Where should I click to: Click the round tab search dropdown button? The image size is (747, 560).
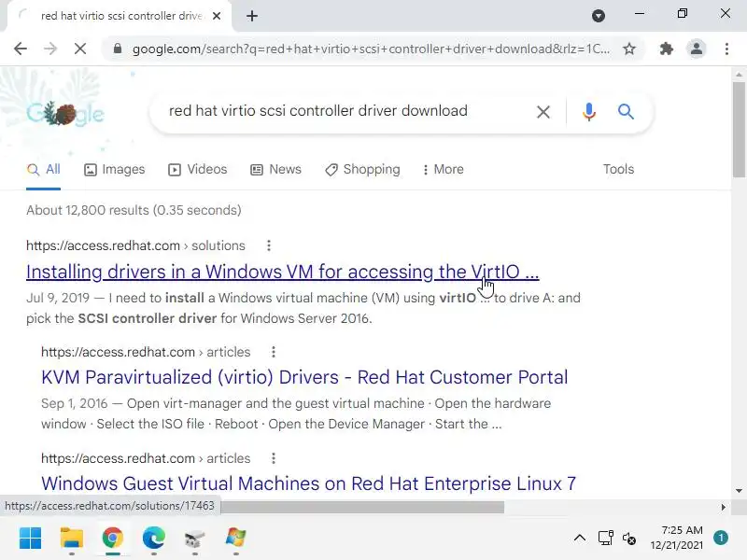(599, 16)
